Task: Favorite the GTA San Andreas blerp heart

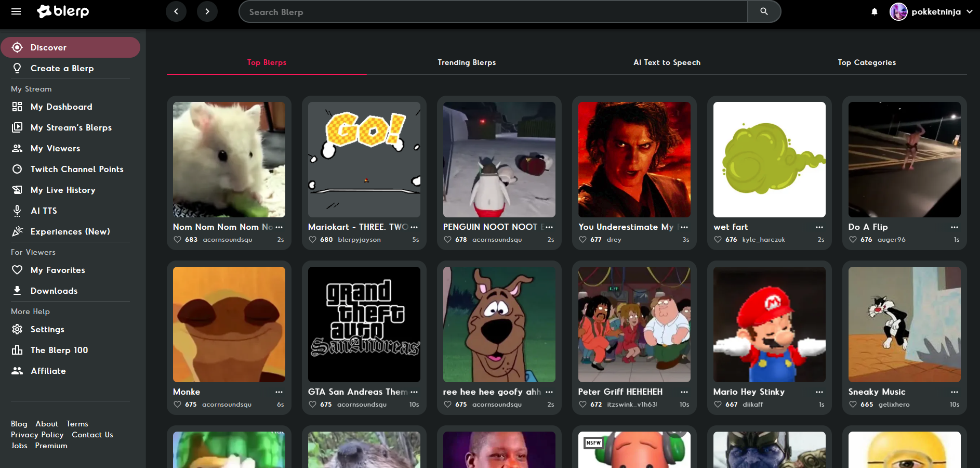Action: click(x=313, y=405)
